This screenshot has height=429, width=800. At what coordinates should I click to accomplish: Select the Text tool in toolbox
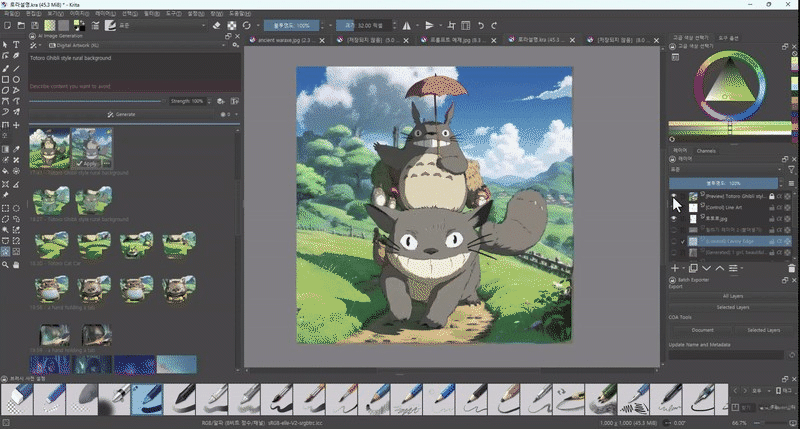point(17,45)
